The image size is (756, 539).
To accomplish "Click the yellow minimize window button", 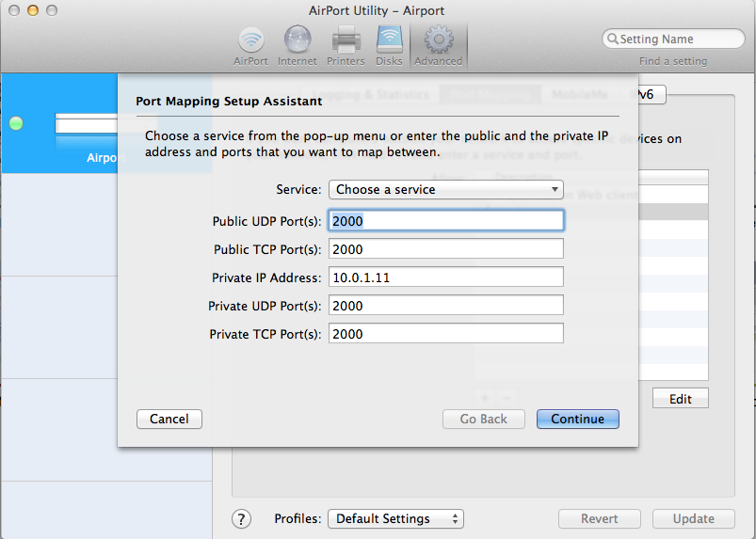I will (x=33, y=10).
